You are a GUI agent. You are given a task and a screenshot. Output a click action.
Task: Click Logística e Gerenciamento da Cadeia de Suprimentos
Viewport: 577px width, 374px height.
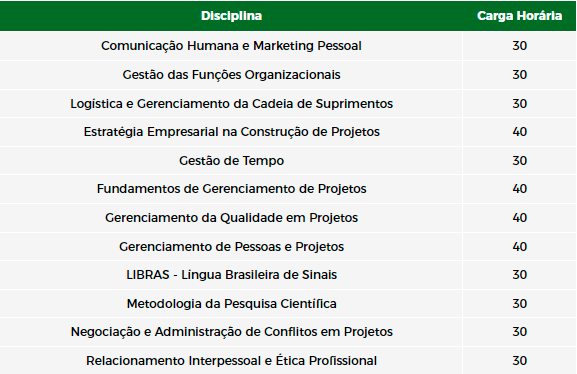point(231,103)
